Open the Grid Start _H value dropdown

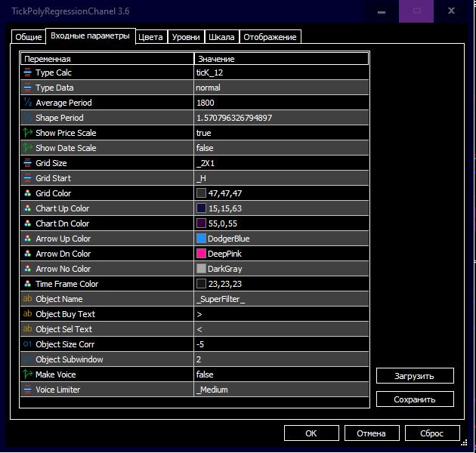coord(281,178)
